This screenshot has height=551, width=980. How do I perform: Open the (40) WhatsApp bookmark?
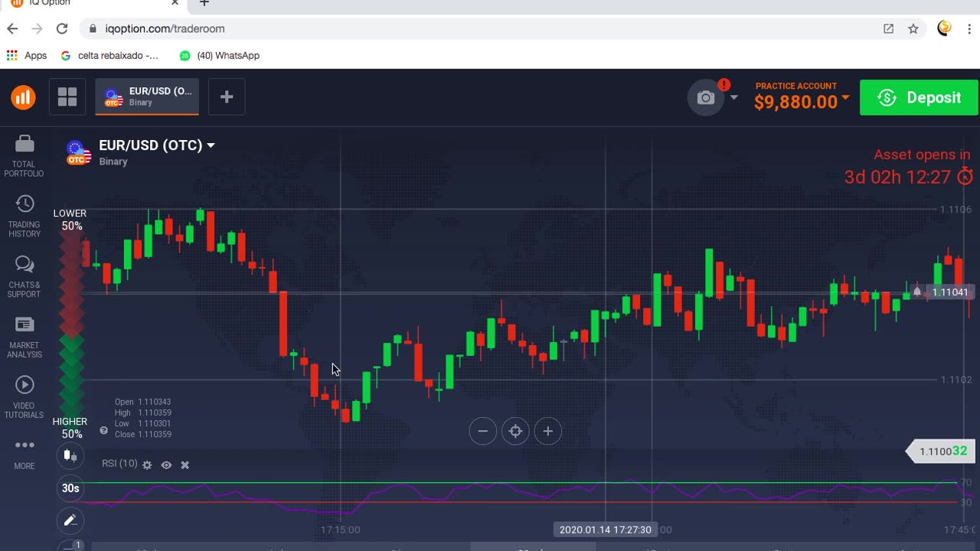pyautogui.click(x=220, y=55)
